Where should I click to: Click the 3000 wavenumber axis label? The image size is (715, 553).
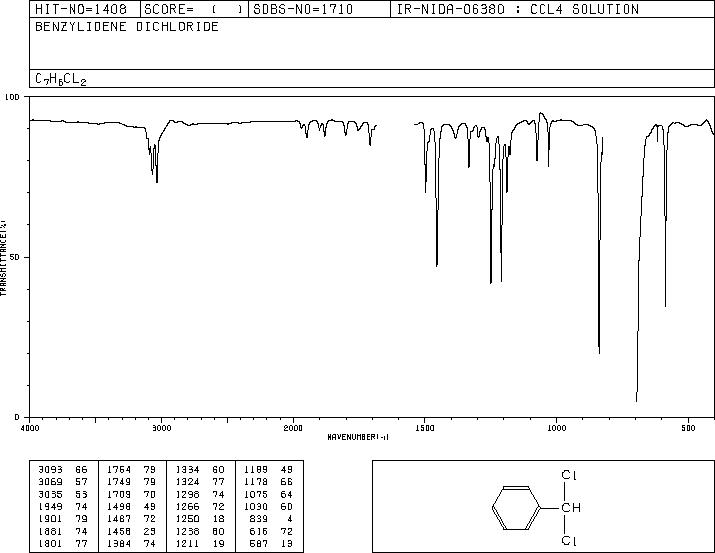coord(161,428)
